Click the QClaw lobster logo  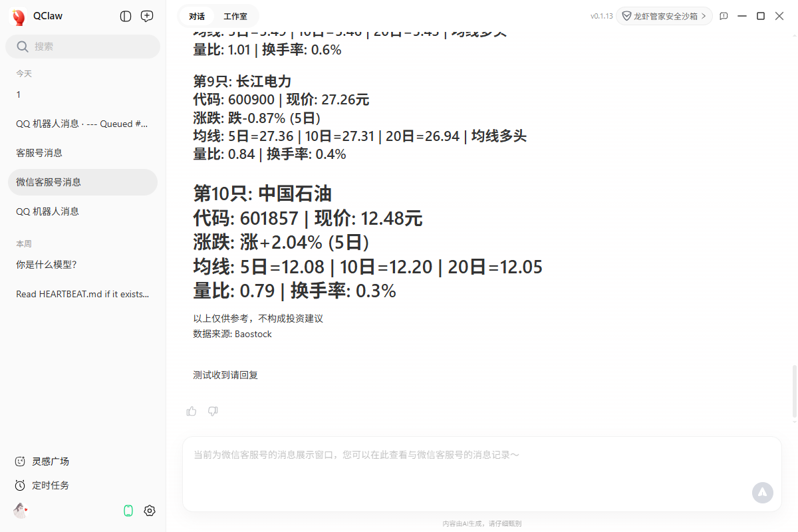pos(19,17)
